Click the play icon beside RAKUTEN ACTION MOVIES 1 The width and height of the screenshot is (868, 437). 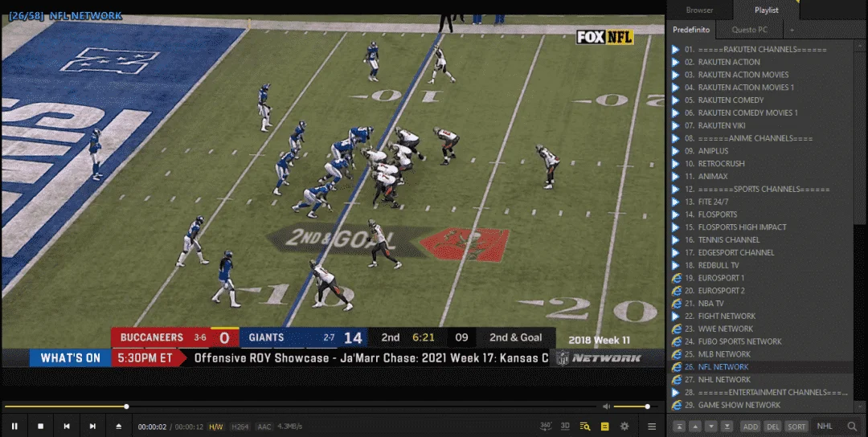(676, 88)
